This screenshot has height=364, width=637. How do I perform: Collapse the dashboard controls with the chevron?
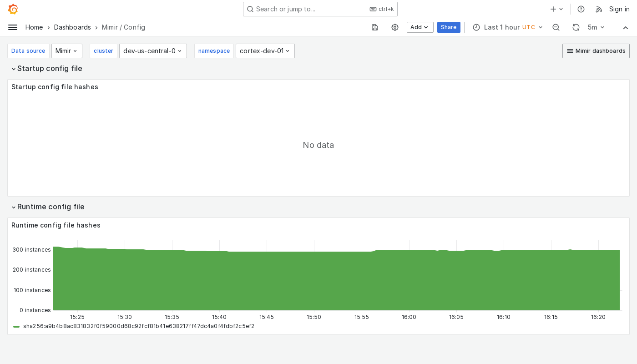click(x=626, y=27)
